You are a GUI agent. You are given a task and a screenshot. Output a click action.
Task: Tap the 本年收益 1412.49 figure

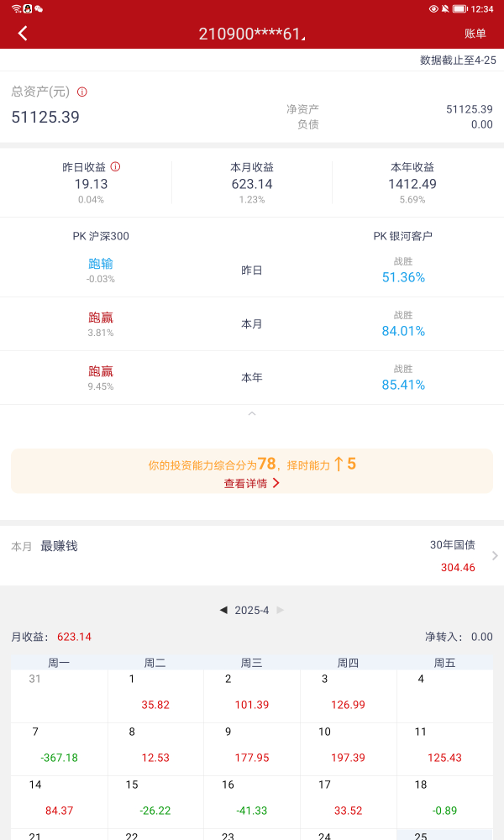[412, 184]
